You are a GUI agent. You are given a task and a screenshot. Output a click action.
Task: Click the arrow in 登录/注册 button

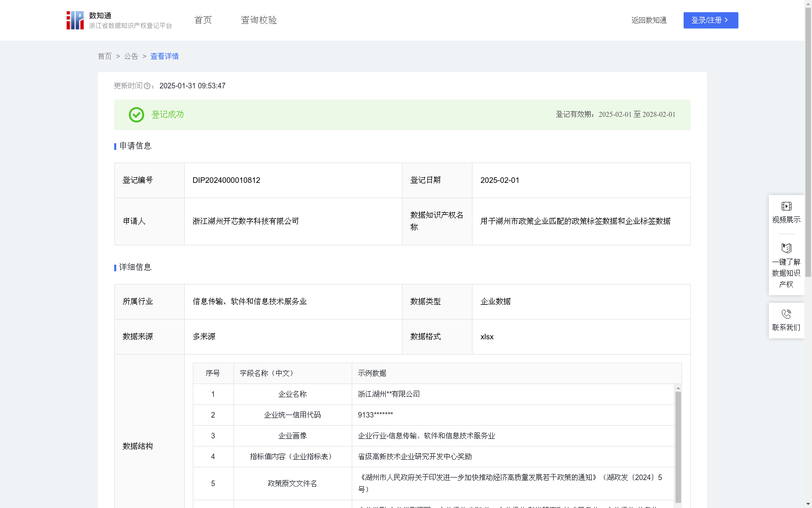pos(726,20)
